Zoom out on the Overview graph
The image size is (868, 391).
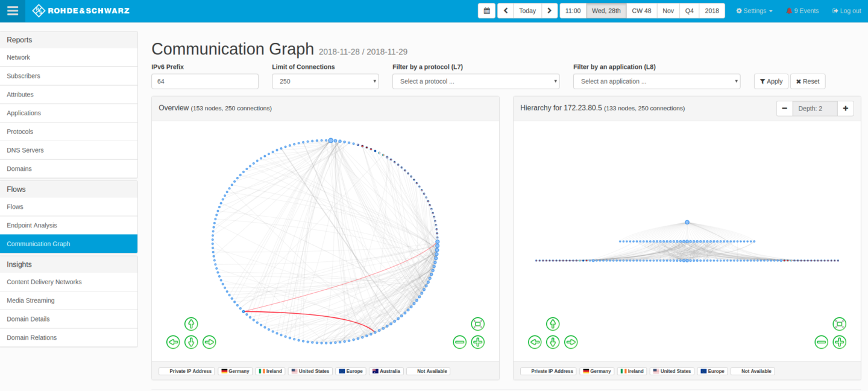tap(459, 342)
